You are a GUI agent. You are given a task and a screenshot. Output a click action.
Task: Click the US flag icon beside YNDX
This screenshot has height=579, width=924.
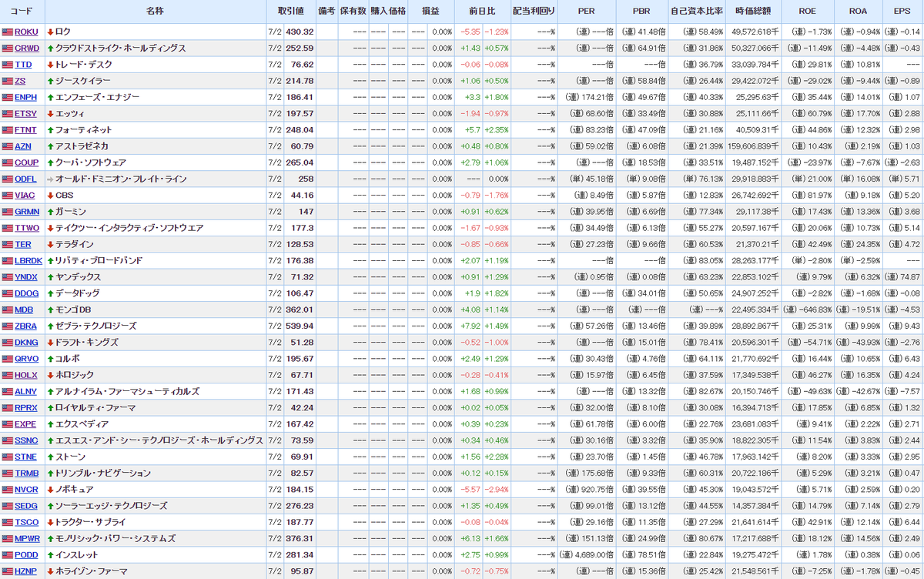(x=8, y=277)
